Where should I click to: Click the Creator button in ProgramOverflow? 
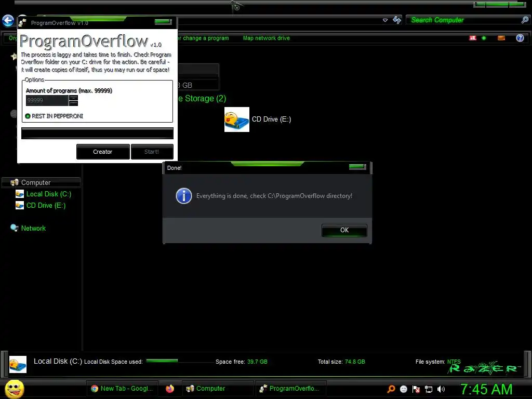tap(103, 152)
